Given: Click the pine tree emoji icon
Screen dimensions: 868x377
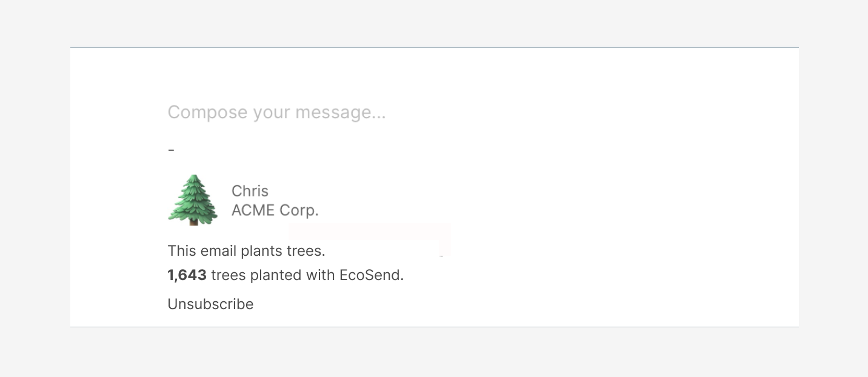Looking at the screenshot, I should click(x=193, y=200).
